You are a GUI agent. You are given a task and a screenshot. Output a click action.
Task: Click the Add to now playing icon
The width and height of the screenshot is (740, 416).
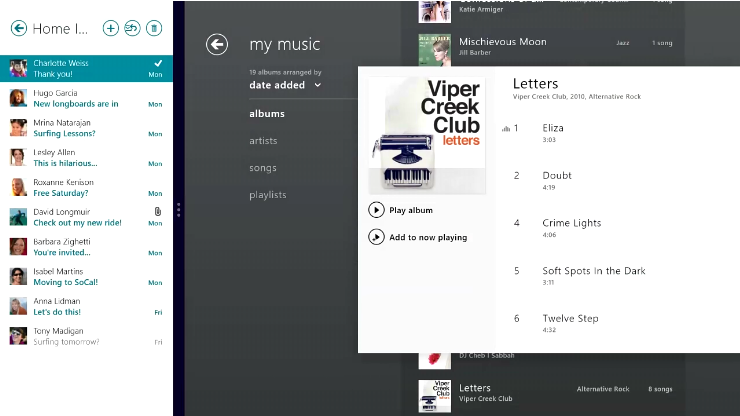(376, 237)
